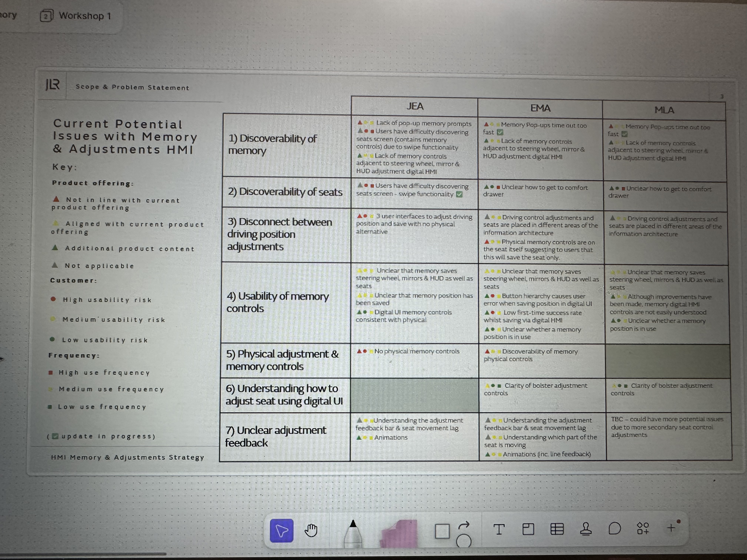The height and width of the screenshot is (560, 747).
Task: Select the circle shape tool
Action: click(464, 541)
